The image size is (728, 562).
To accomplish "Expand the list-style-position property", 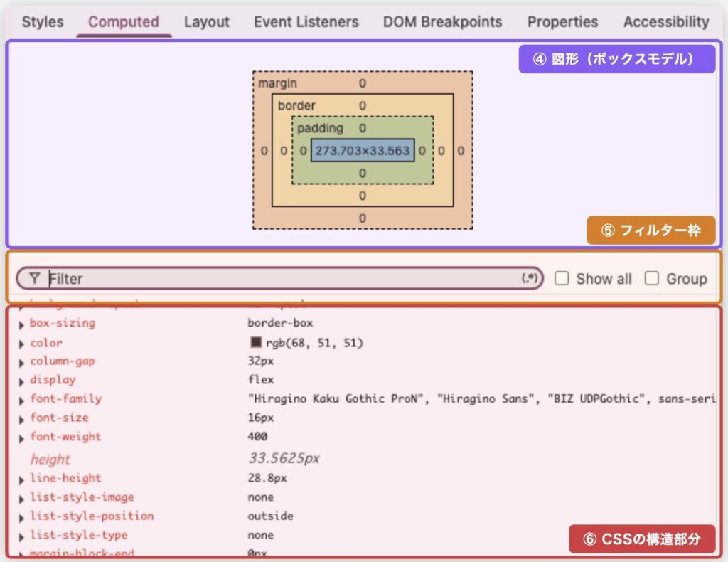I will (21, 519).
